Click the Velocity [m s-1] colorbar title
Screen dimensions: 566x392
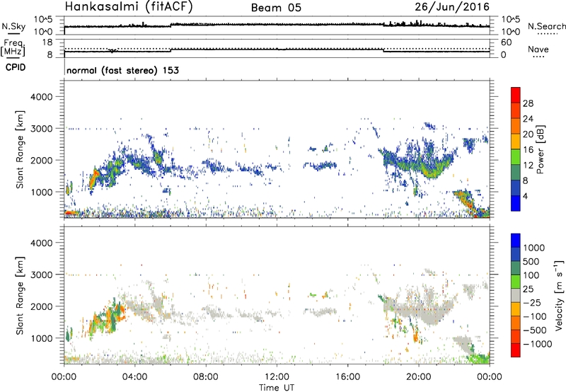(x=559, y=295)
